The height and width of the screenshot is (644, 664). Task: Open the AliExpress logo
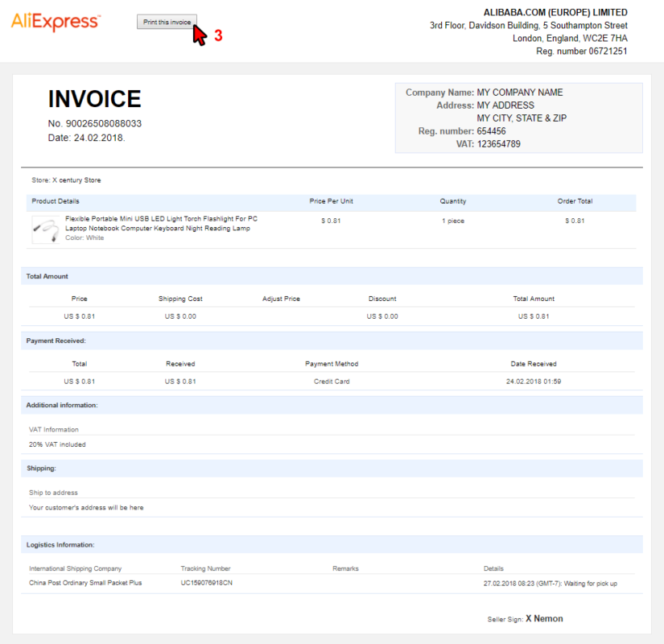tap(56, 22)
